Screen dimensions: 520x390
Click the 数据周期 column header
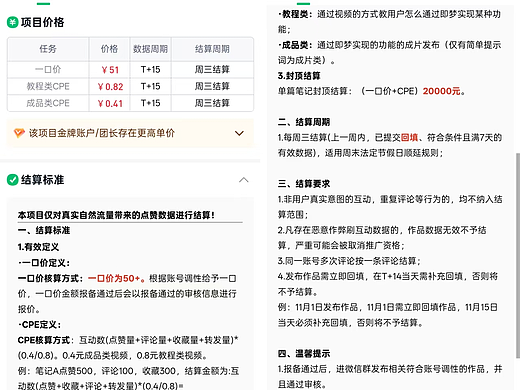point(150,49)
